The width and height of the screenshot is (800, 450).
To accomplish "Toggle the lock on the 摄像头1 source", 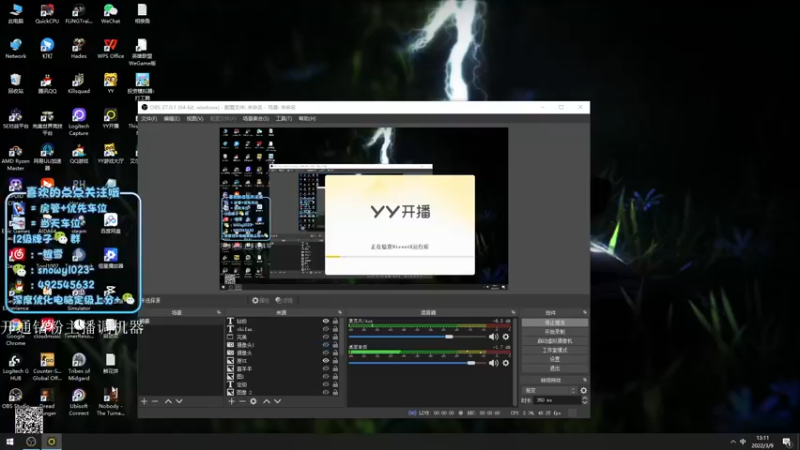I will click(x=335, y=345).
